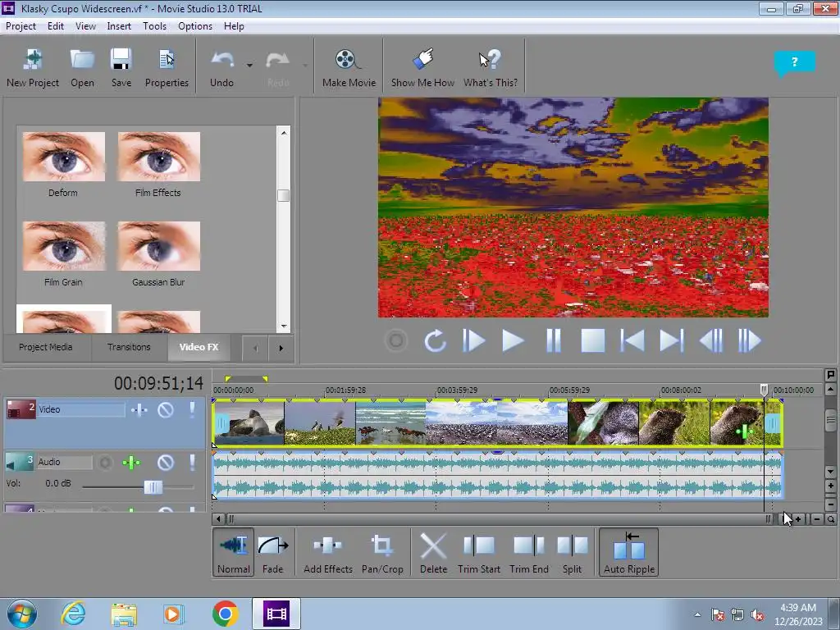Solo the Audio track
The height and width of the screenshot is (630, 840).
pyautogui.click(x=192, y=463)
